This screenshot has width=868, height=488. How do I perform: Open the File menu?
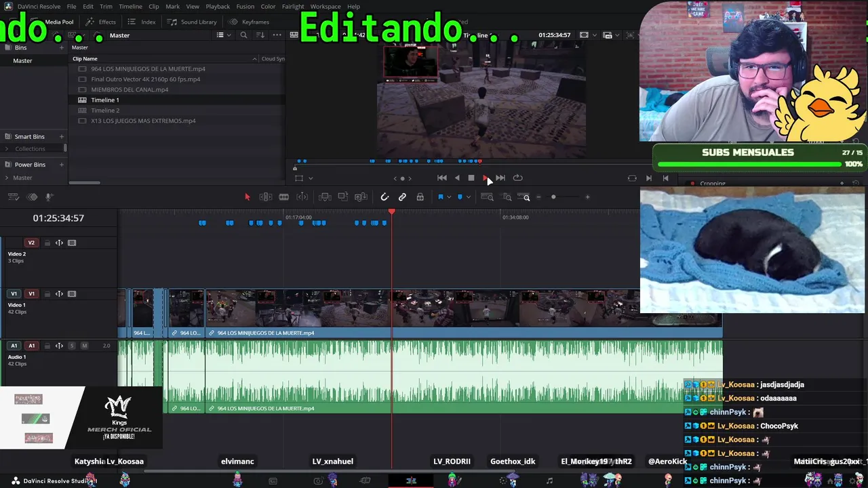[71, 7]
